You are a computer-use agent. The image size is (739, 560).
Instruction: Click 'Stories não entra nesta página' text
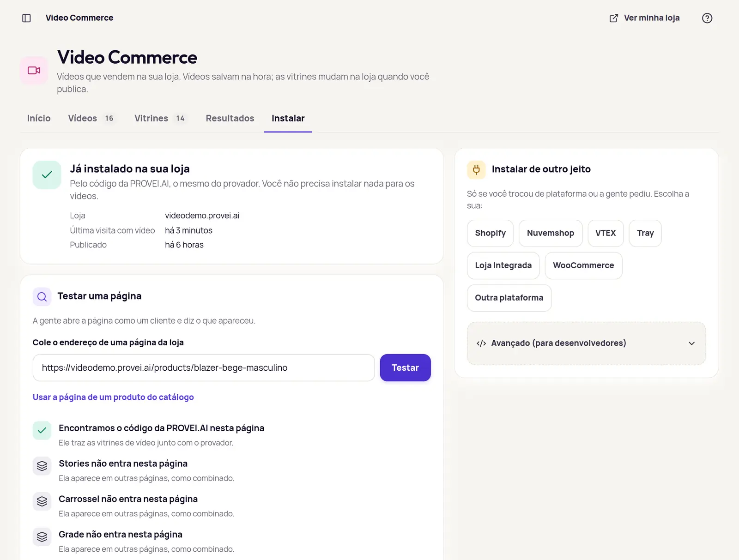123,464
